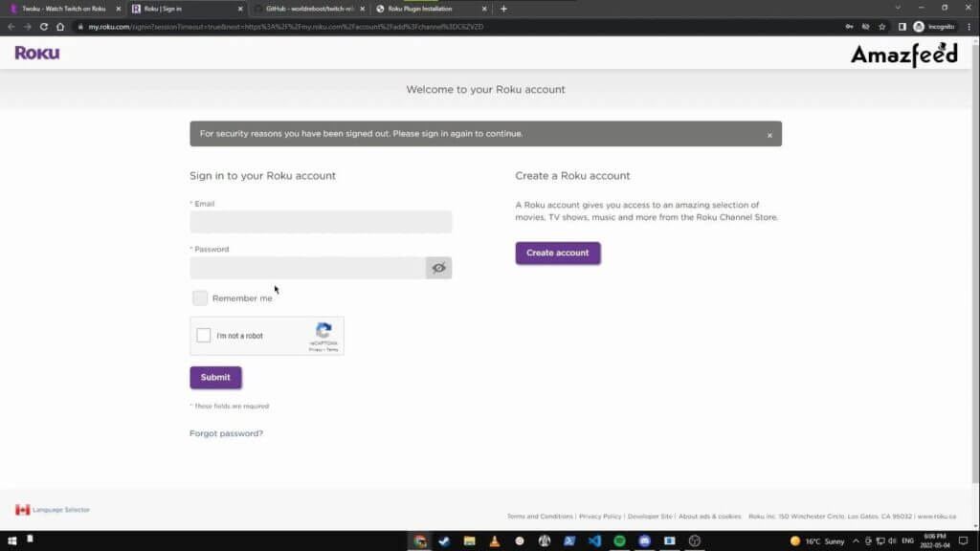Open the Chrome three-dot menu
The height and width of the screenshot is (551, 980).
[x=969, y=27]
